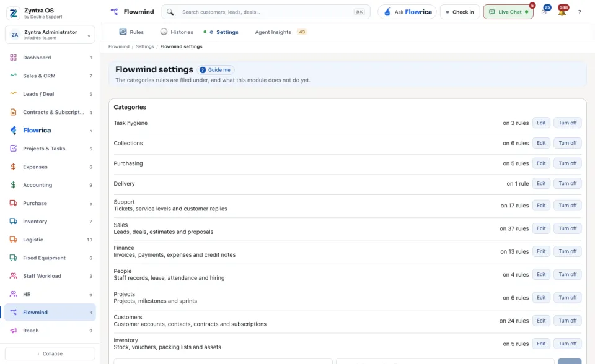595x364 pixels.
Task: Edit the Support category
Action: [x=541, y=205]
